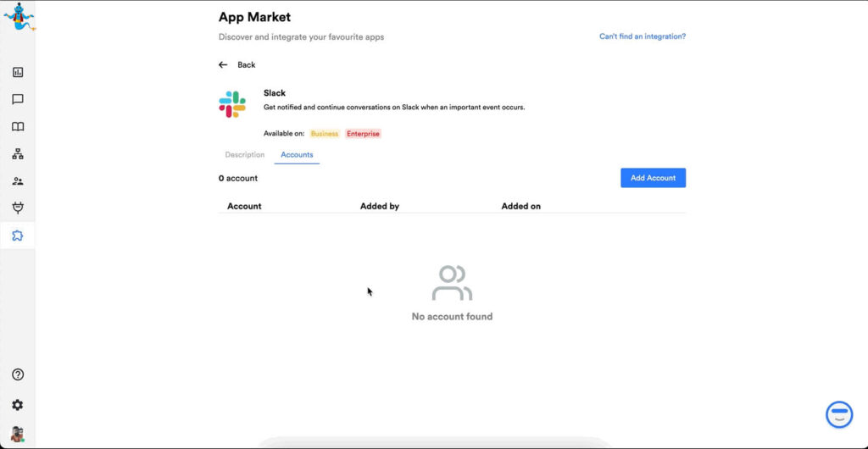This screenshot has height=449, width=868.
Task: Click the Slack logo
Action: point(232,103)
